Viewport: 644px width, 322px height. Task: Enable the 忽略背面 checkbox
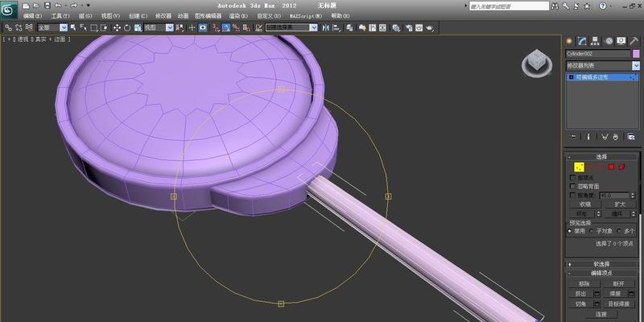[x=573, y=187]
